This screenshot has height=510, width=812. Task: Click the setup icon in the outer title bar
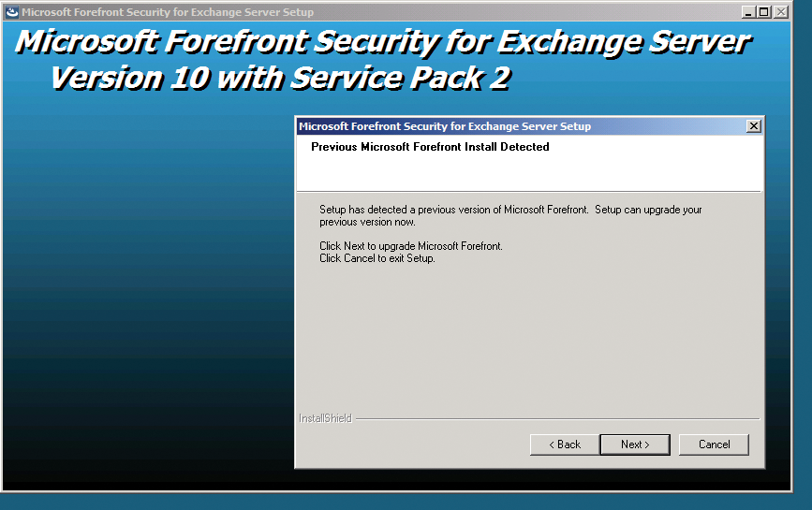pos(12,12)
